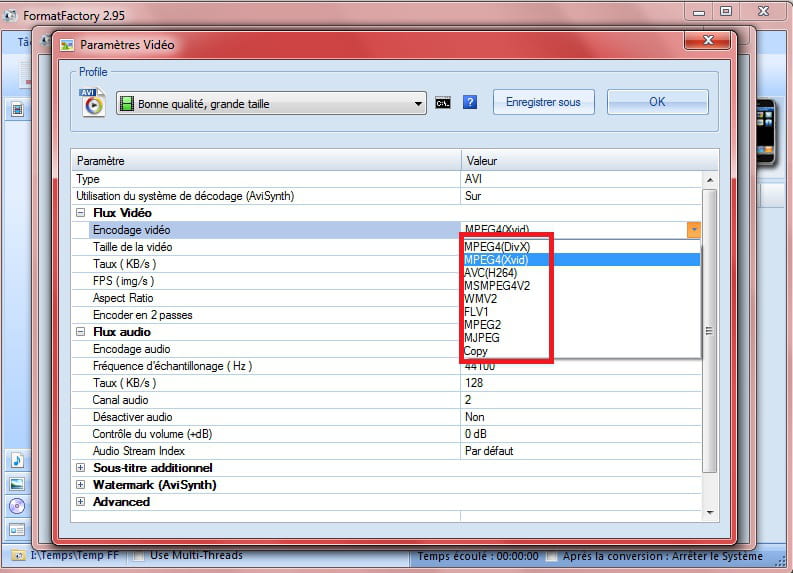Click the blue help question mark icon
The width and height of the screenshot is (793, 573).
[470, 102]
